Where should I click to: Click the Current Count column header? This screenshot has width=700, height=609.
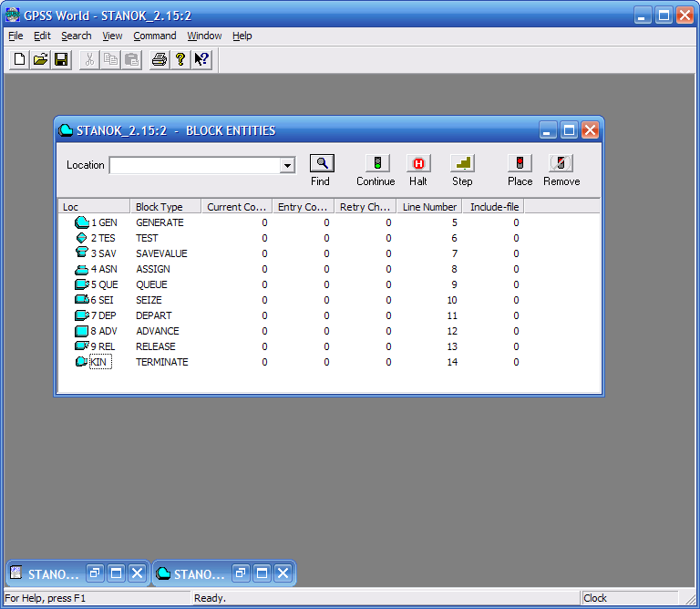point(237,207)
